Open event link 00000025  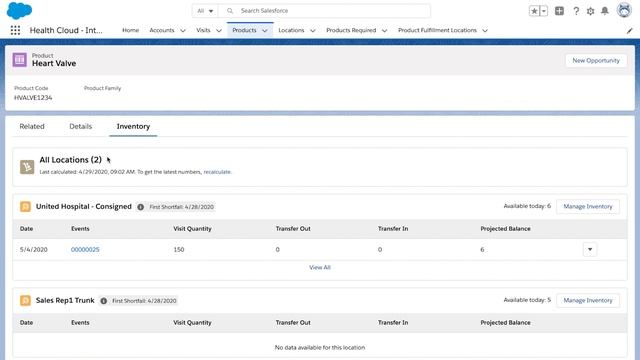(x=85, y=249)
